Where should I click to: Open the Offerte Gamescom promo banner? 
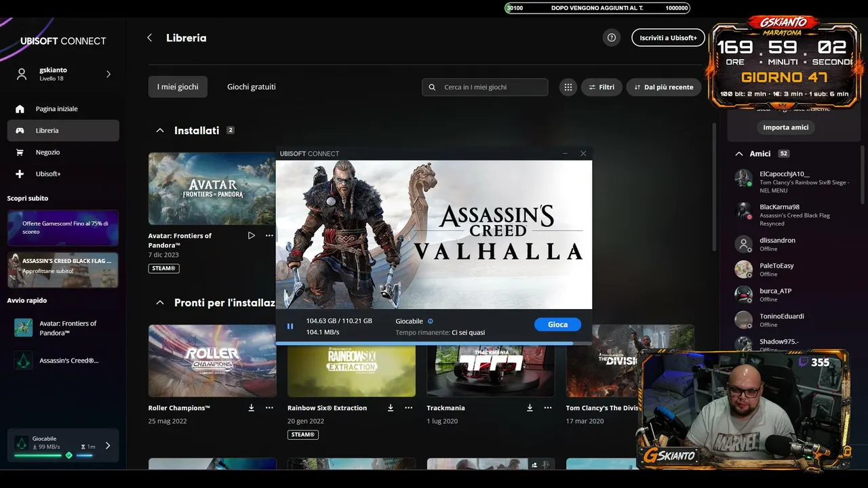[x=63, y=228]
